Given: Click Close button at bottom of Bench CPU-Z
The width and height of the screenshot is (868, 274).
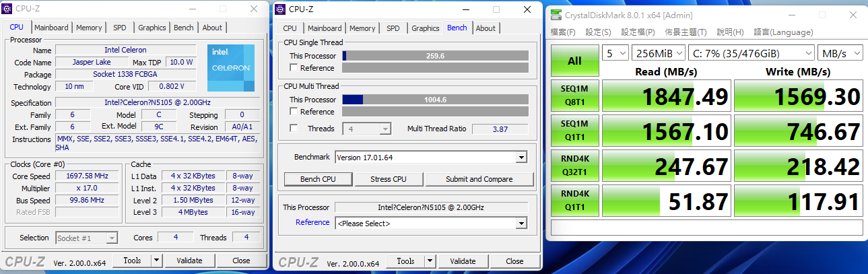Looking at the screenshot, I should 514,261.
